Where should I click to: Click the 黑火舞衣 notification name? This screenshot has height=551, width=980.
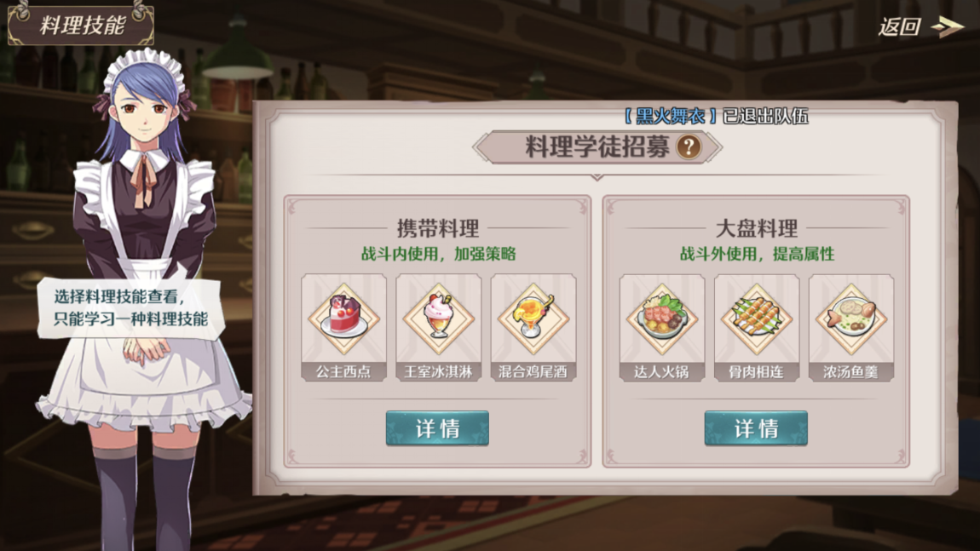670,116
